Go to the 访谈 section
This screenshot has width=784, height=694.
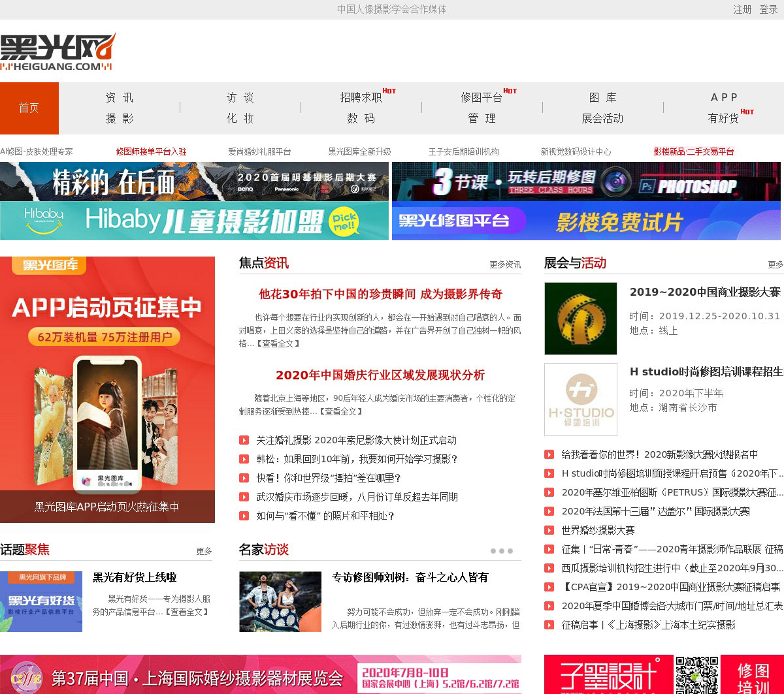click(x=240, y=97)
